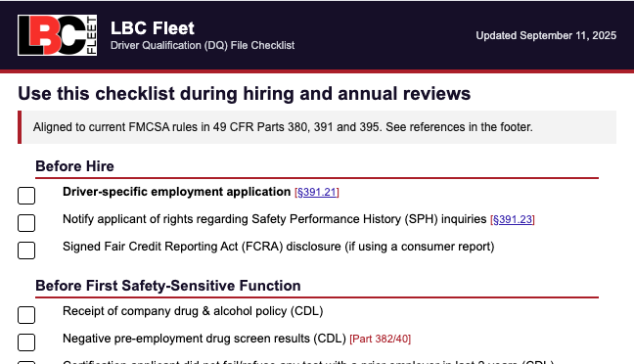Image resolution: width=634 pixels, height=364 pixels.
Task: Check Receipt of company drug & alcohol policy
Action: [26, 315]
